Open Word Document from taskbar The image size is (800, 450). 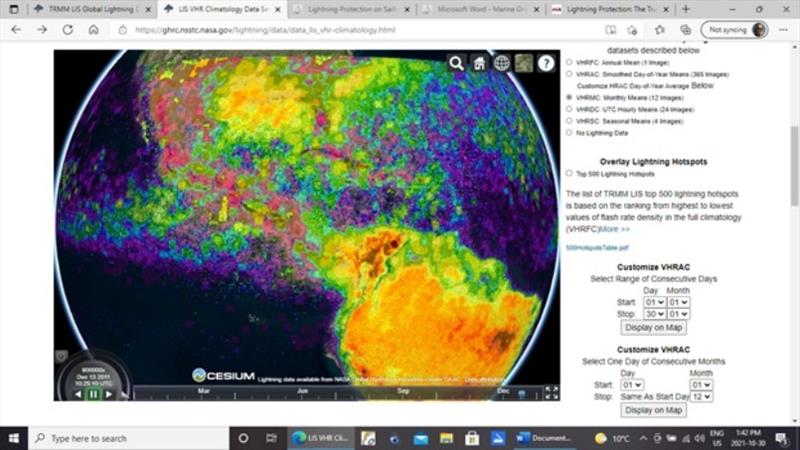tap(544, 438)
